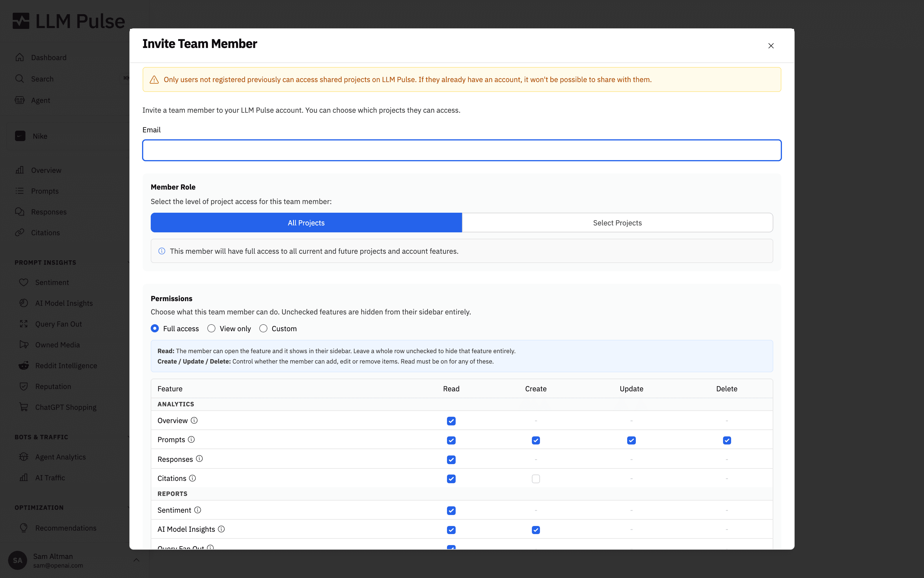924x578 pixels.
Task: Toggle Sentiment Read checkbox
Action: [451, 510]
